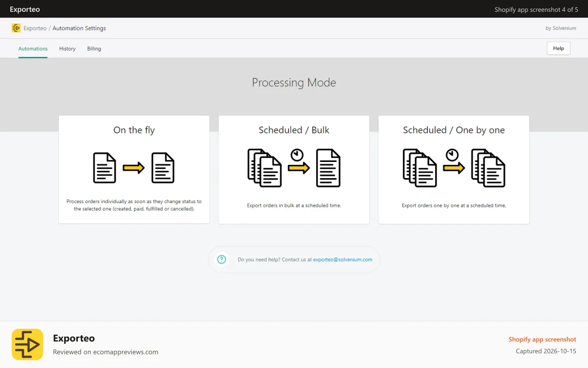
Task: Click the stacked documents icon in Scheduled / Bulk
Action: (x=265, y=168)
